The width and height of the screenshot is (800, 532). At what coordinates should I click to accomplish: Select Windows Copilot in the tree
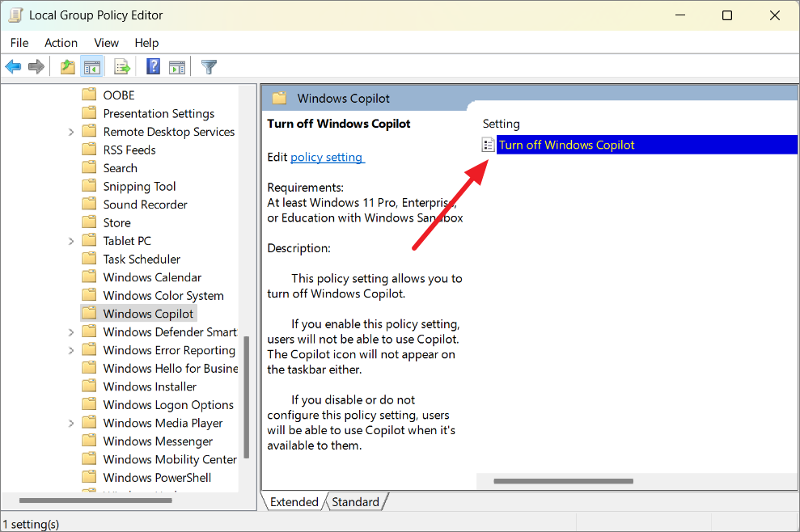pos(148,314)
